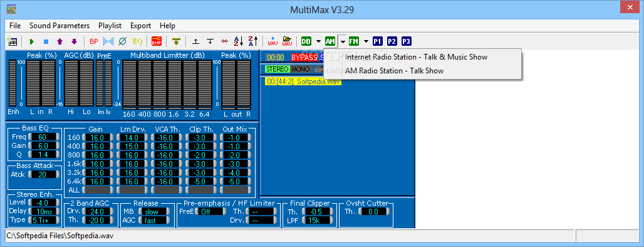This screenshot has width=644, height=247.
Task: Click the Bass EQ Q value 1.4
Action: pyautogui.click(x=43, y=154)
